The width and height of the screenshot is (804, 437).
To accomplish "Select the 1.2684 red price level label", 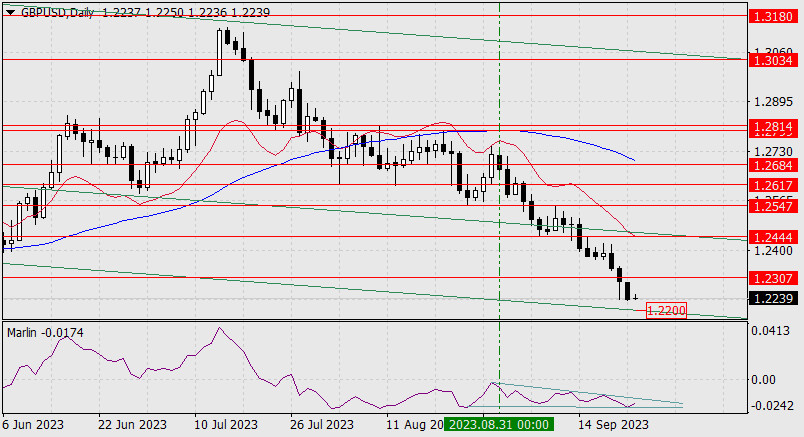I will pos(774,165).
